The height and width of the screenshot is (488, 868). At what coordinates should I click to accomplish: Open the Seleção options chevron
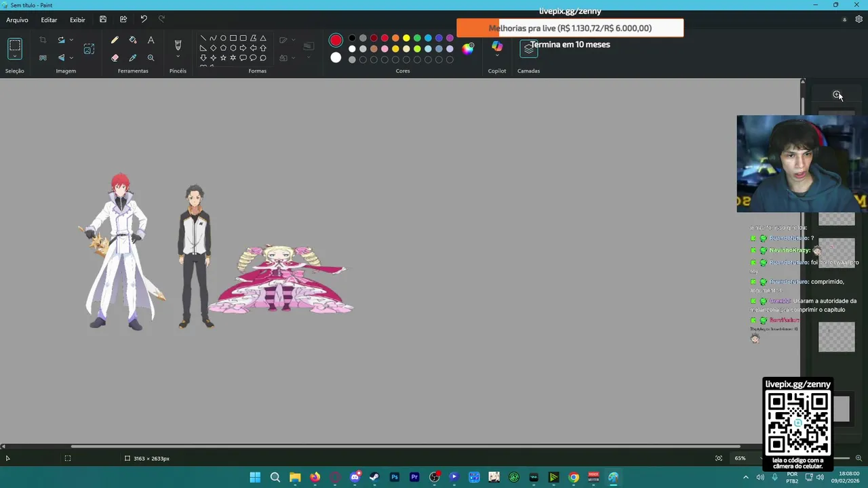15,57
